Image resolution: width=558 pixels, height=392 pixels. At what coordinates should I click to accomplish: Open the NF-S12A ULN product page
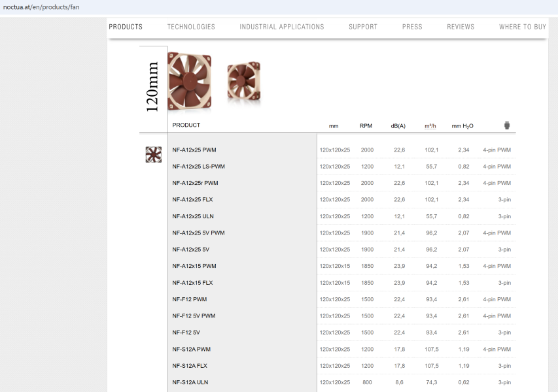[x=190, y=382]
